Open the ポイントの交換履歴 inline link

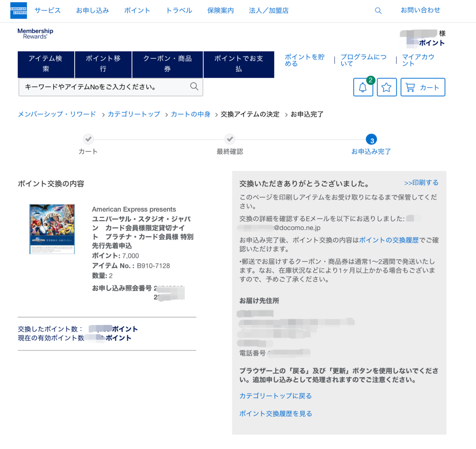coord(389,240)
